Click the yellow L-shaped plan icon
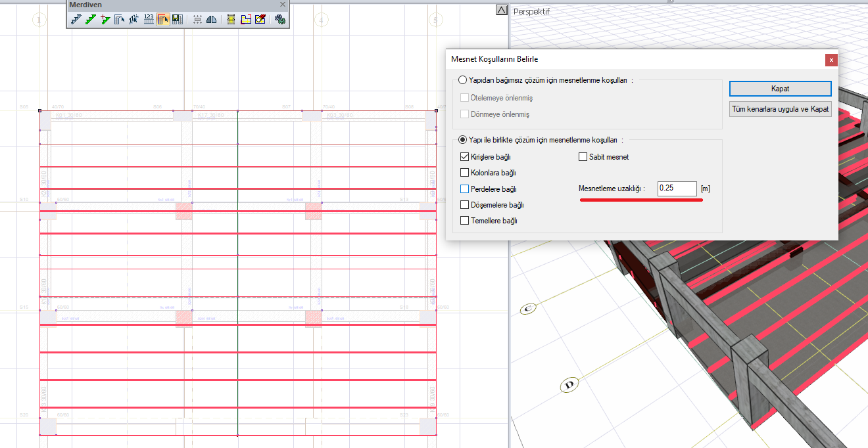This screenshot has width=868, height=448. (245, 20)
